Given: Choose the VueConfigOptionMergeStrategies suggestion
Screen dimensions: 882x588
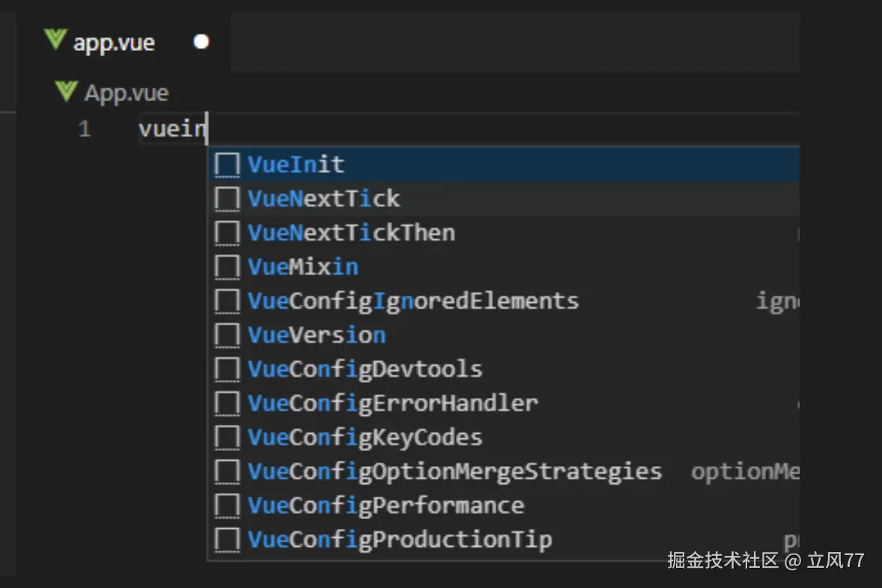Looking at the screenshot, I should (x=454, y=471).
